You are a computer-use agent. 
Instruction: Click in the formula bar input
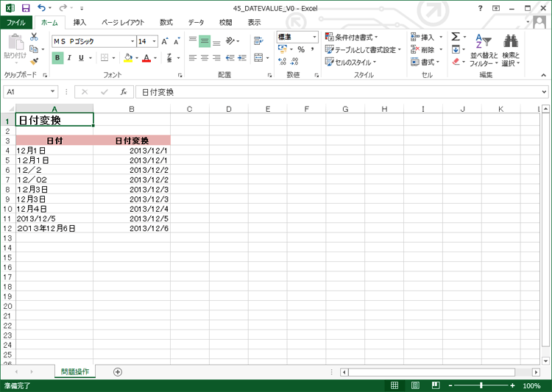(338, 92)
